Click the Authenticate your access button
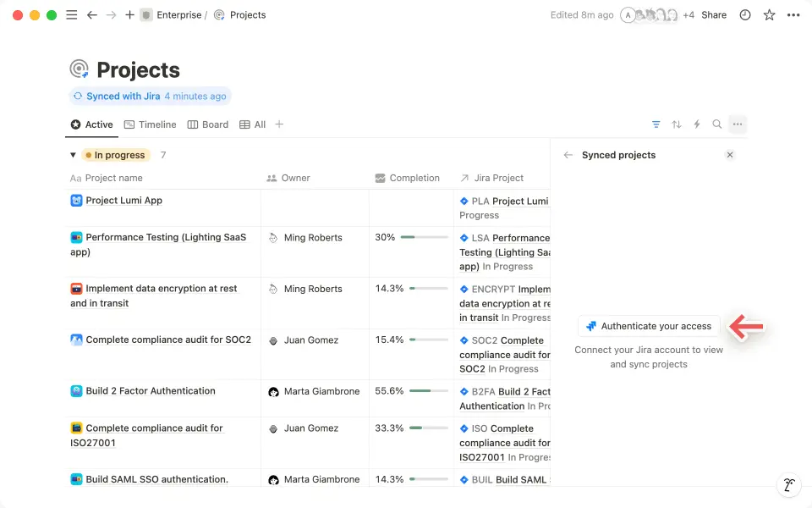 (649, 326)
